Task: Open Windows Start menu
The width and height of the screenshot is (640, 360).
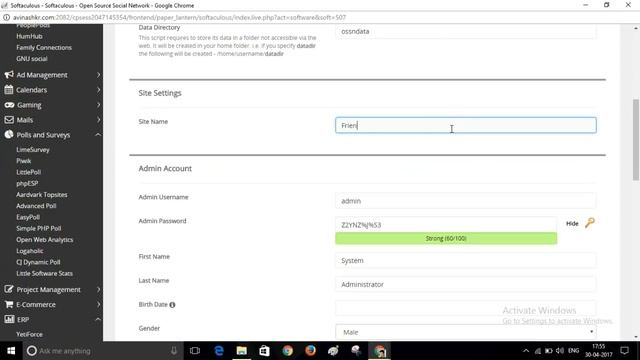Action: click(x=11, y=351)
